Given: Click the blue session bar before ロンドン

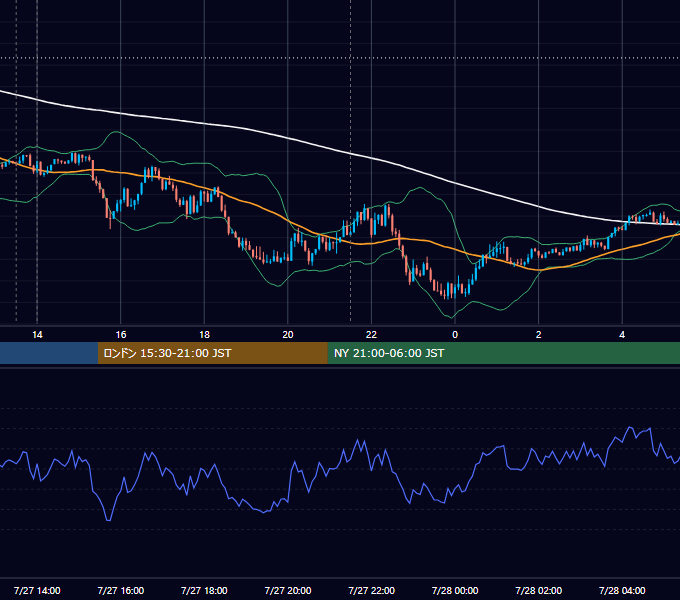Looking at the screenshot, I should [x=49, y=353].
